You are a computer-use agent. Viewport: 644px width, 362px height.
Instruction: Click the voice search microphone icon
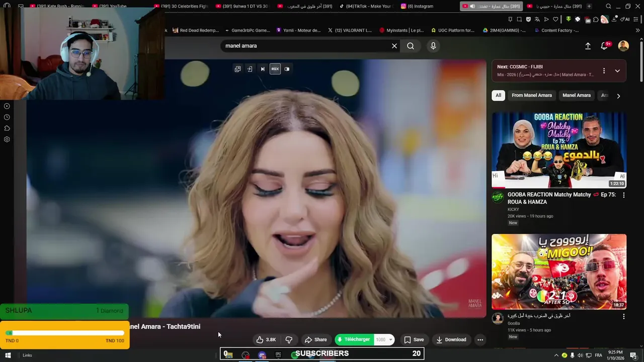pyautogui.click(x=433, y=46)
